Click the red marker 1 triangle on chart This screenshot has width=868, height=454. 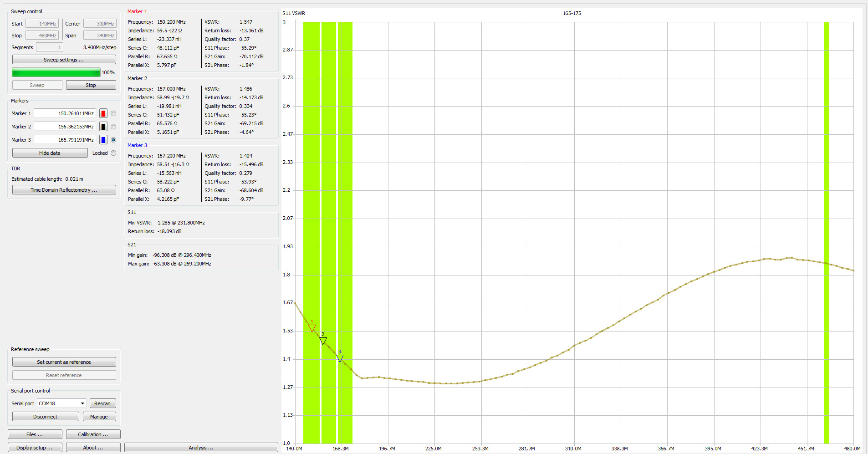click(x=312, y=328)
